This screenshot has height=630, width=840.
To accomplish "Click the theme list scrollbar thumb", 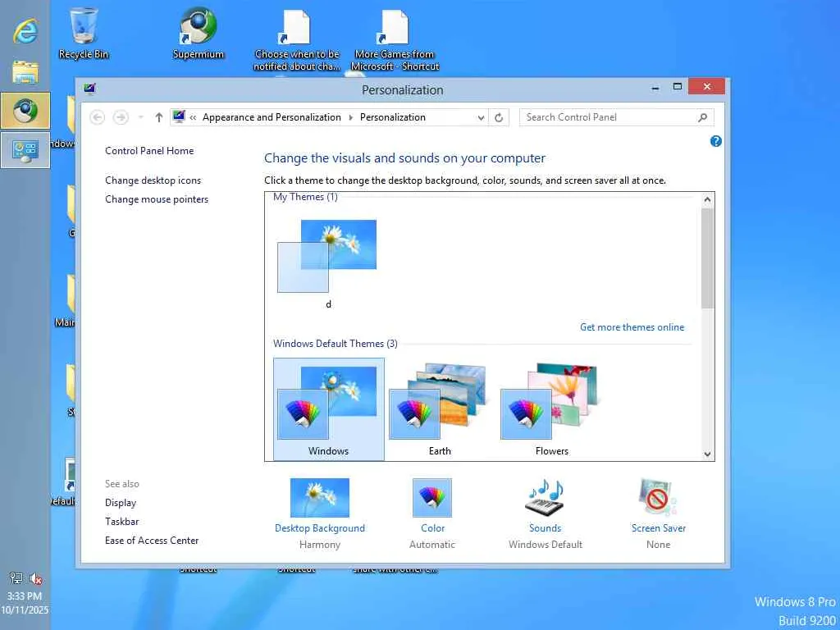I will 707,258.
